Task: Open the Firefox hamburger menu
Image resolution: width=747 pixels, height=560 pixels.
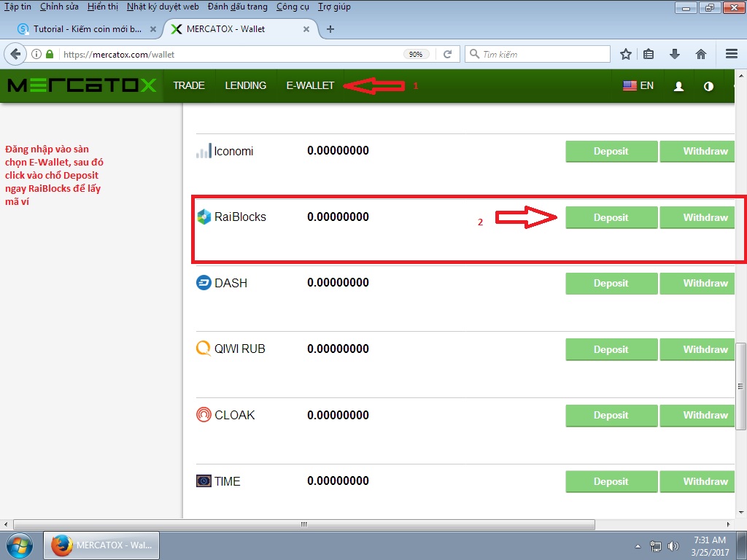Action: coord(731,54)
